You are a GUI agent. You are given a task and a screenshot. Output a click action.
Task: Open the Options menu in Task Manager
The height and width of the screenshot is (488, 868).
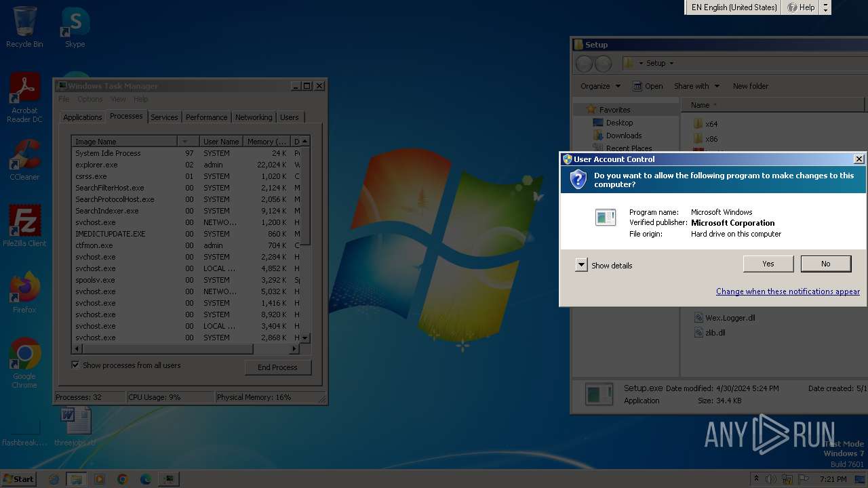[90, 99]
